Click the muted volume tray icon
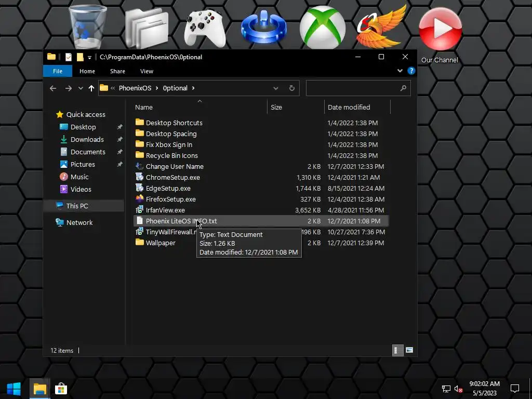The height and width of the screenshot is (399, 532). 458,389
